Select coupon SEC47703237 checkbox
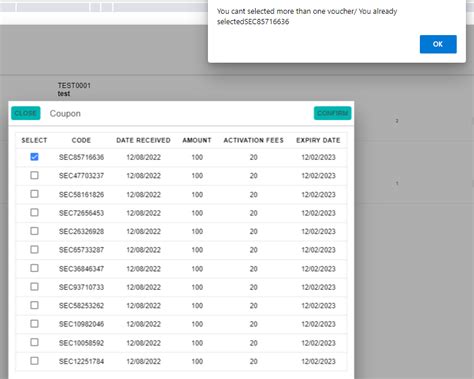Viewport: 474px width, 379px height. point(34,175)
